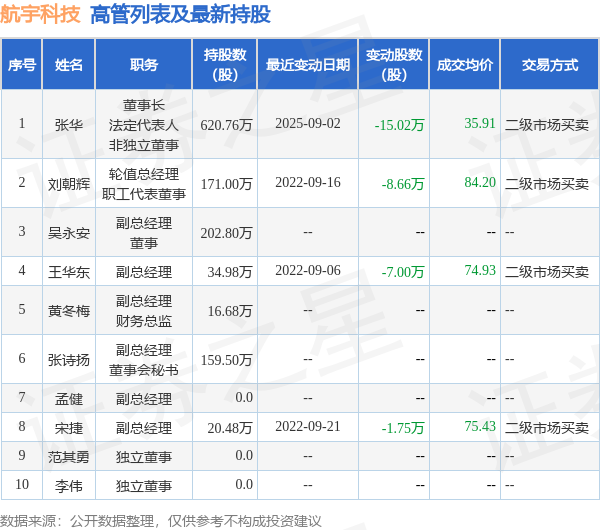Click change amount -15.02万
Image resolution: width=600 pixels, height=530 pixels.
tap(399, 125)
